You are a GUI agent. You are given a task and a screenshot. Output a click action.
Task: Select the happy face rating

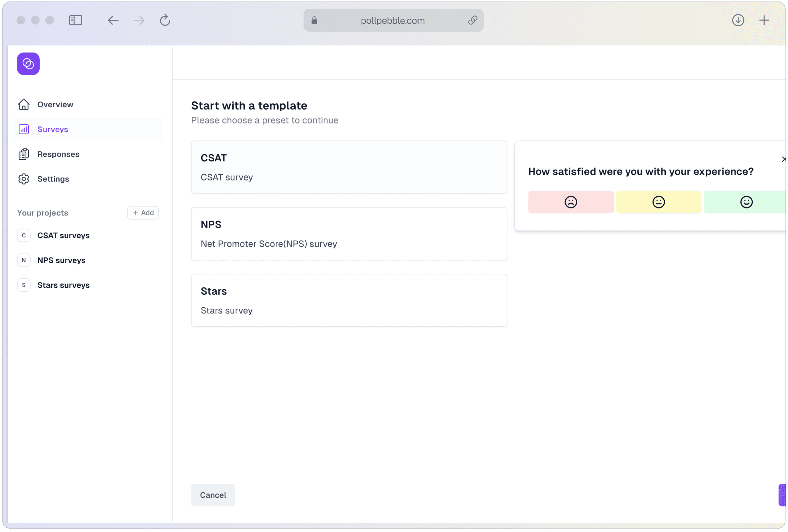click(746, 202)
